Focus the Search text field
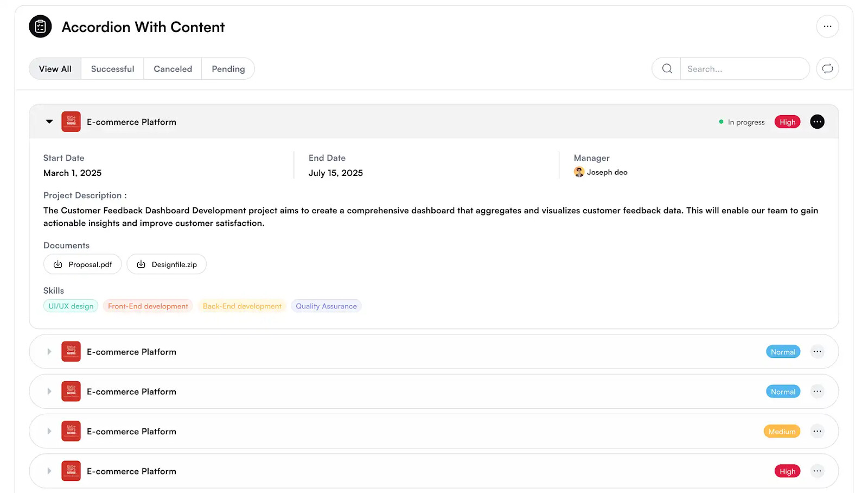This screenshot has width=868, height=493. [x=744, y=69]
